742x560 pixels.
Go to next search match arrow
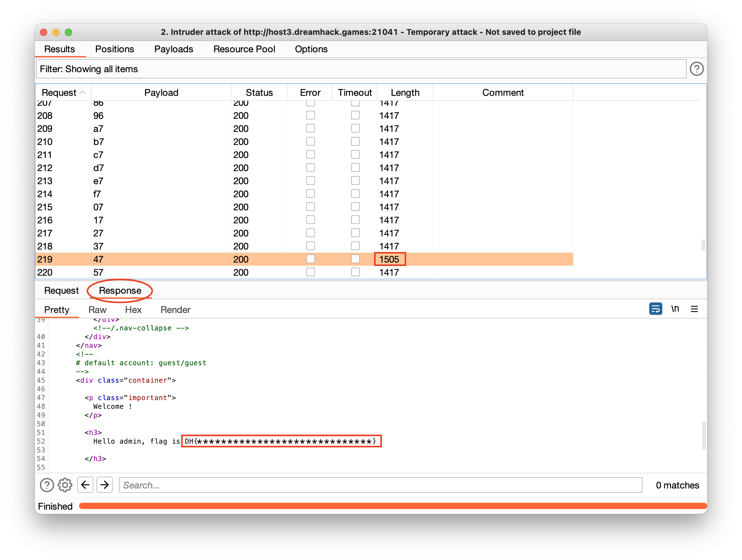click(x=105, y=485)
